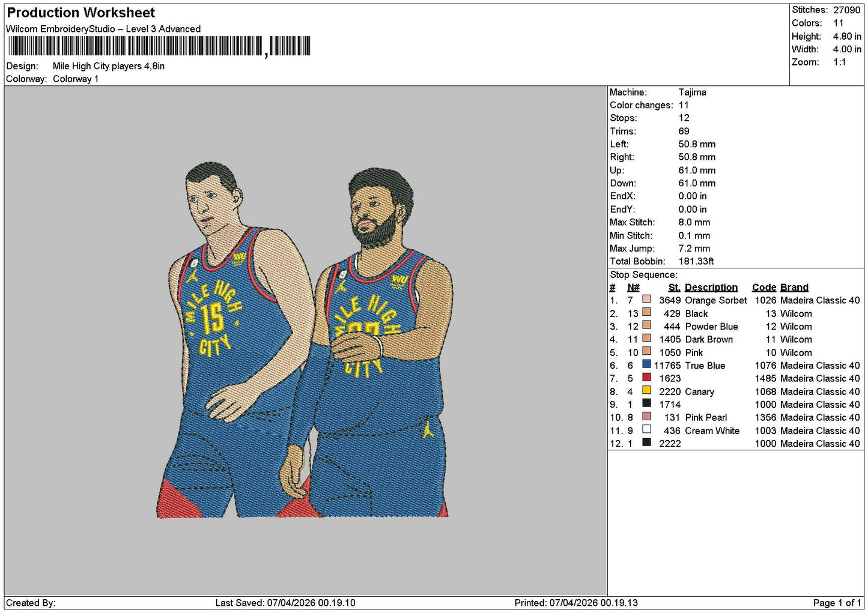Click the Stops value '12'

(x=684, y=118)
